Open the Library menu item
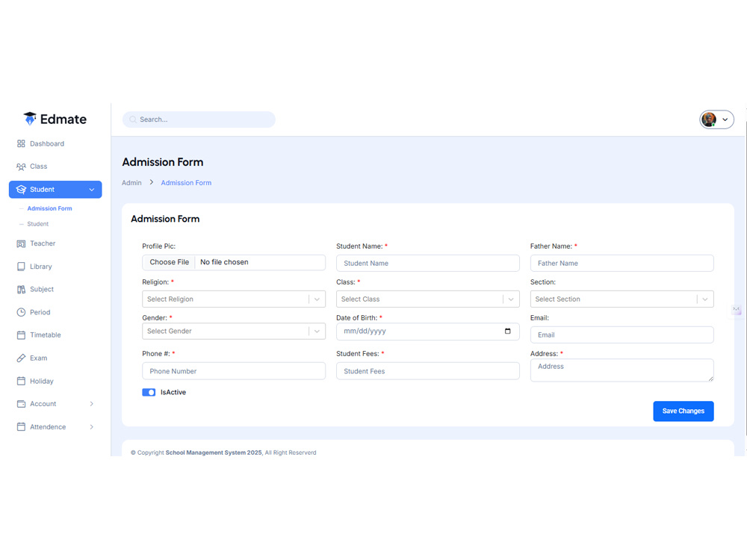The width and height of the screenshot is (747, 560). coord(40,267)
